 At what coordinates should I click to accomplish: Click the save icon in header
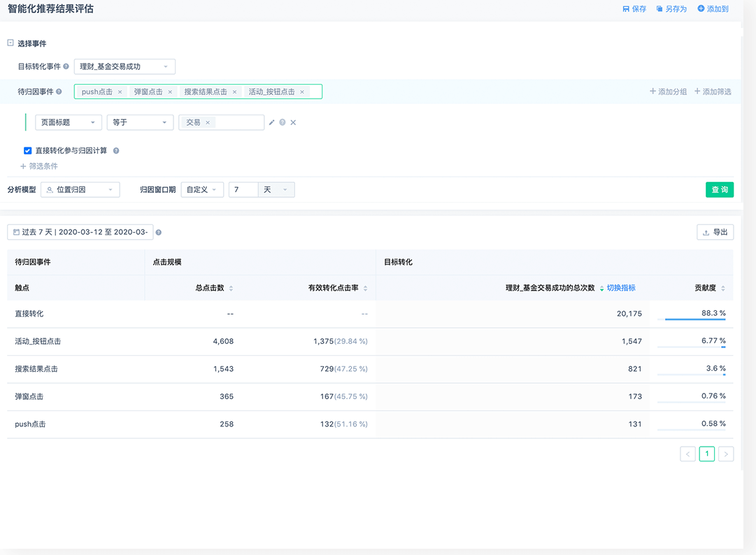click(x=626, y=9)
